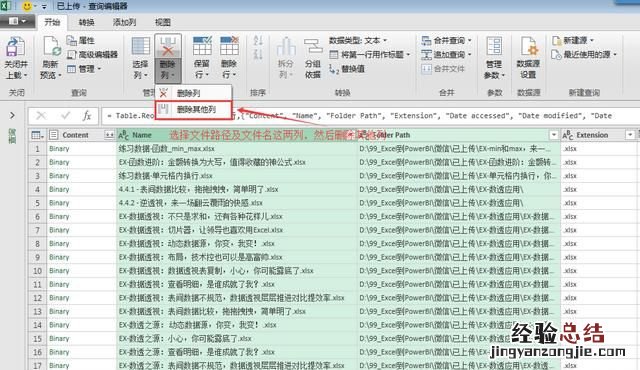Viewport: 640px width, 370px height.
Task: Open the quick access toolbar dropdown
Action: (44, 7)
